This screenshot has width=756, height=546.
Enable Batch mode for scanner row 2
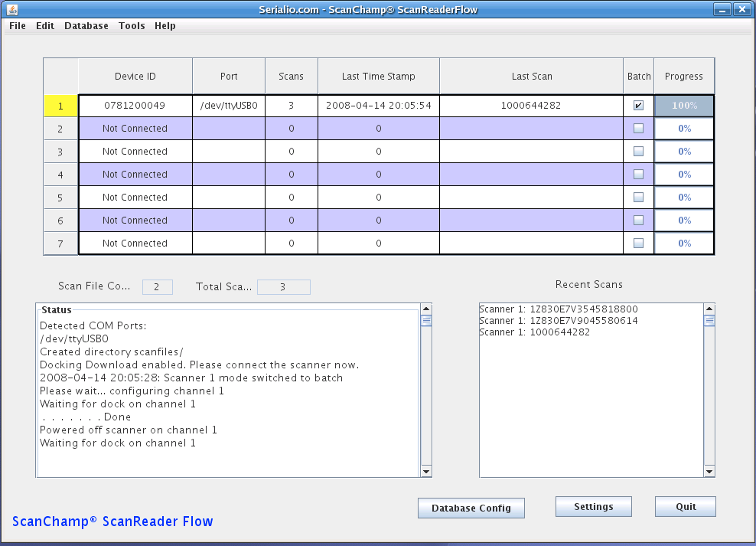tap(639, 128)
